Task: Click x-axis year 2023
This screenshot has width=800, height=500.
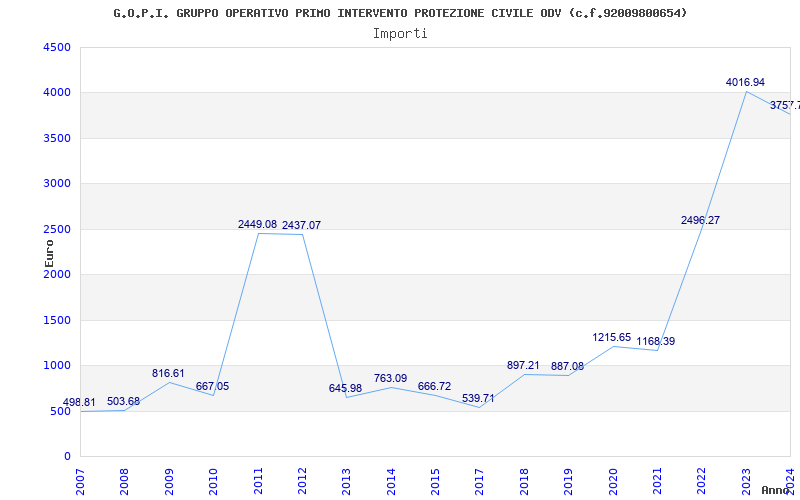Action: coord(746,482)
